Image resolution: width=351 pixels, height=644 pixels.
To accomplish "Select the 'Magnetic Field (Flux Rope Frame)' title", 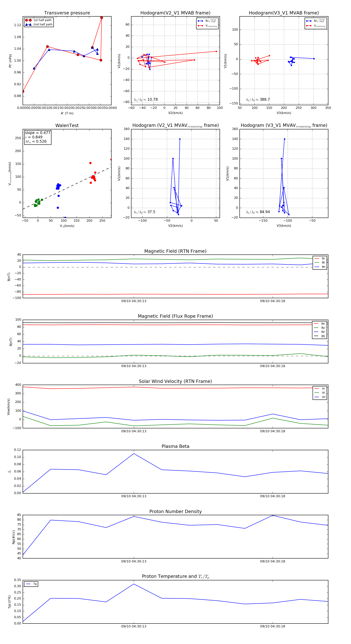I will pos(175,316).
